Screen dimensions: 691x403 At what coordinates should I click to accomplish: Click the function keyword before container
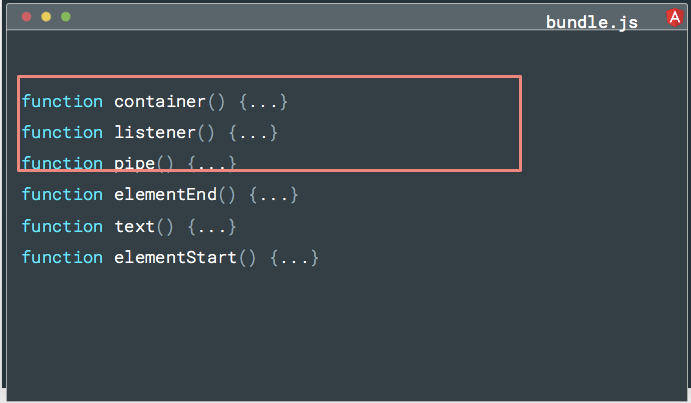(62, 101)
